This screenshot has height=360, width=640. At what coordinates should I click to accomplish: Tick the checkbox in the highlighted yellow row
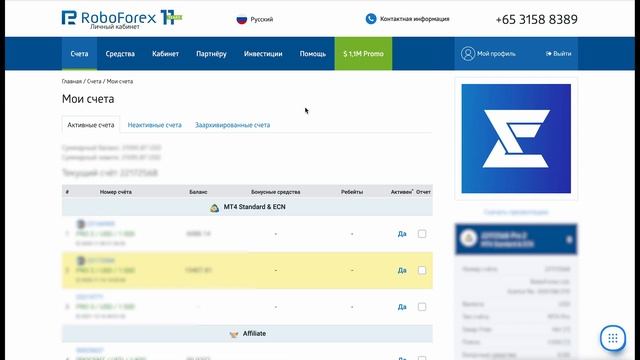pyautogui.click(x=422, y=270)
